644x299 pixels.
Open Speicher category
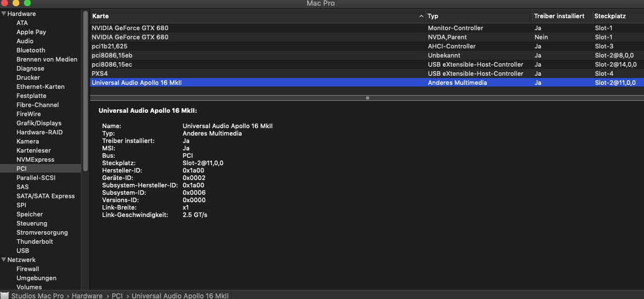pos(30,214)
